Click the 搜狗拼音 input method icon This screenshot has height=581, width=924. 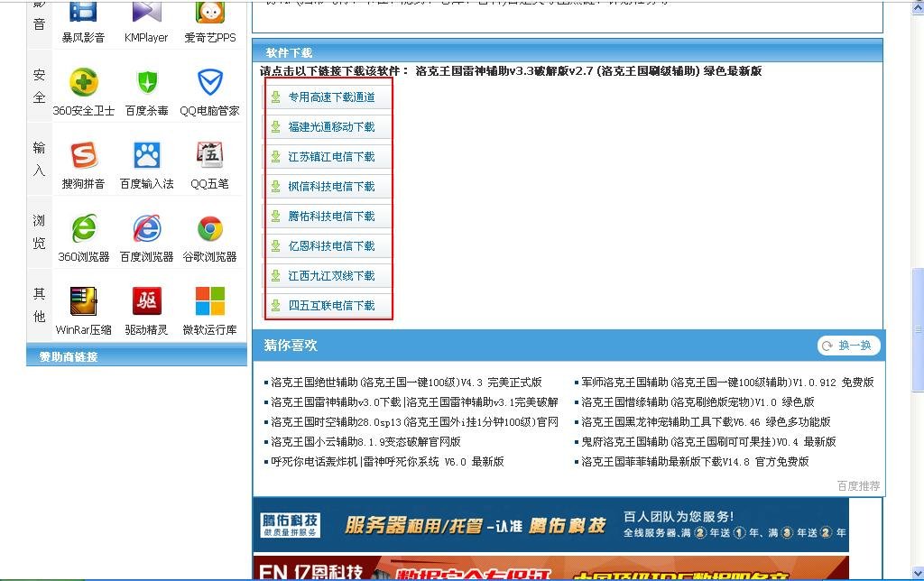pos(83,161)
